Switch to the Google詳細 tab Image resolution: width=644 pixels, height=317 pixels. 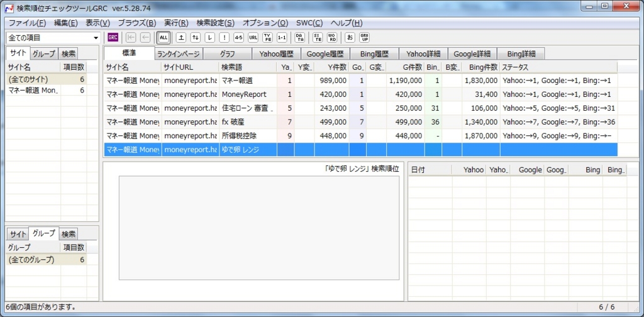(x=472, y=54)
